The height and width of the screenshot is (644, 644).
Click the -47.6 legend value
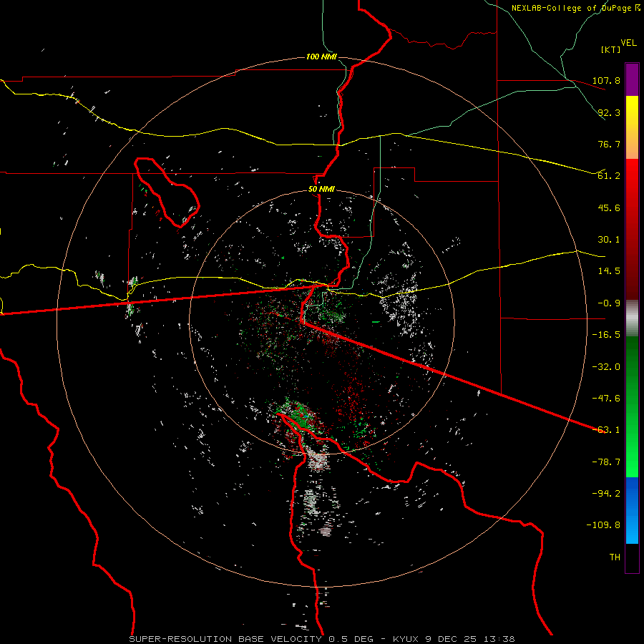click(606, 399)
